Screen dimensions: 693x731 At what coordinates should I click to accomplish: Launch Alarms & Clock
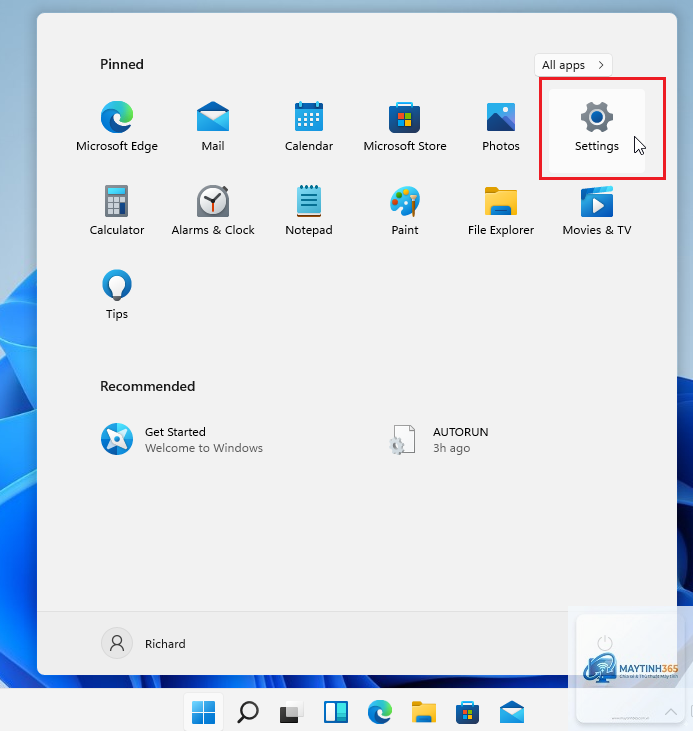(213, 210)
